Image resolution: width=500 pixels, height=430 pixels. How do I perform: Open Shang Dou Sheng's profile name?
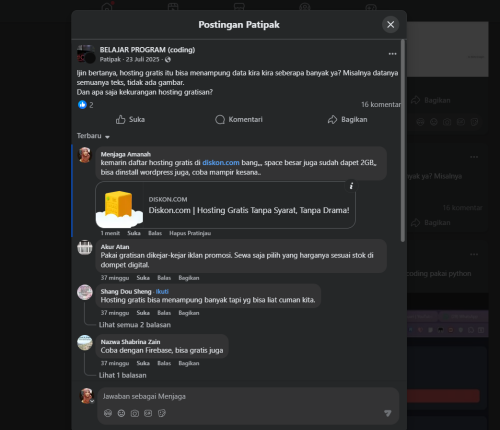pos(126,292)
